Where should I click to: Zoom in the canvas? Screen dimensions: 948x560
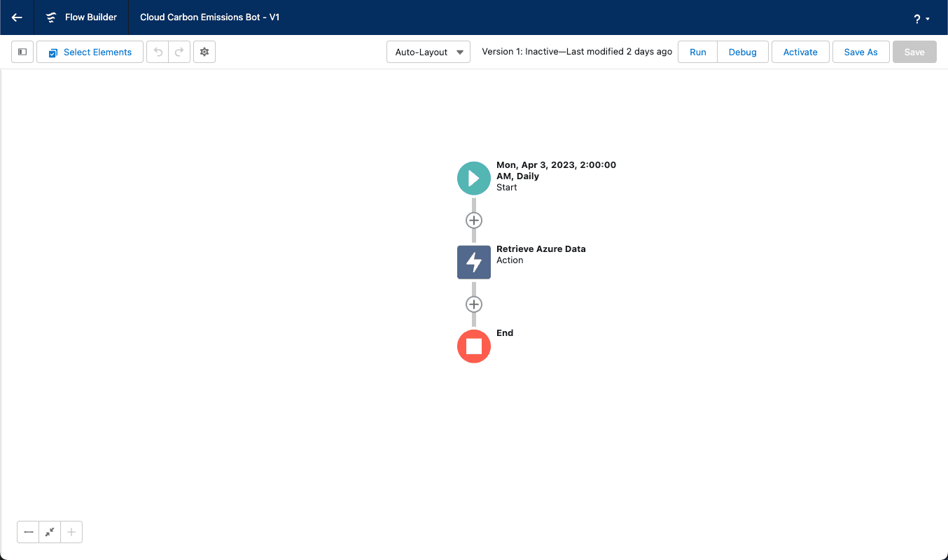click(x=71, y=532)
